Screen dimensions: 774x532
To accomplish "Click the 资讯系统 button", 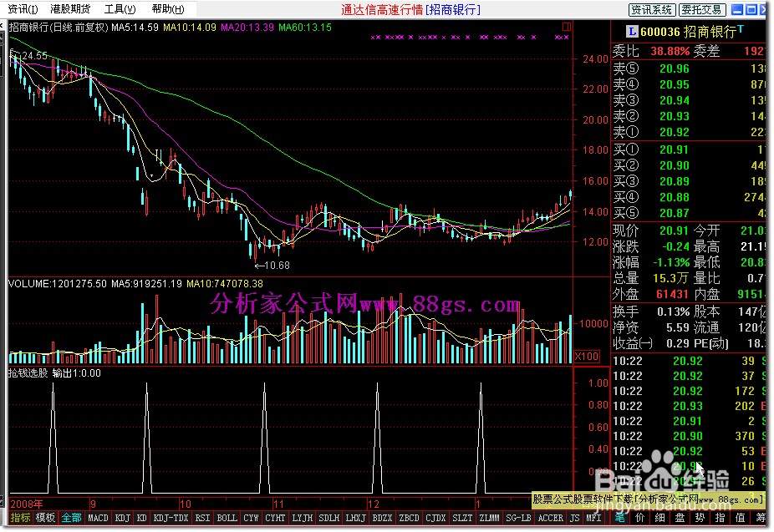I will click(x=651, y=9).
